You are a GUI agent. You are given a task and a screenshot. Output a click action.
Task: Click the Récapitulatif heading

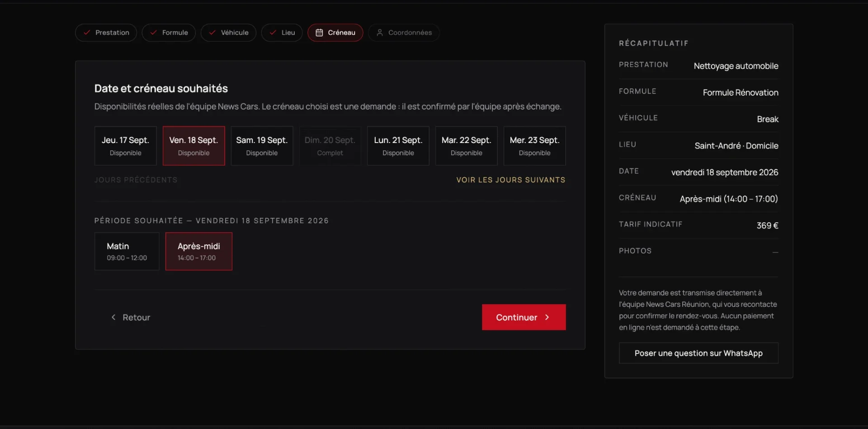pos(654,43)
